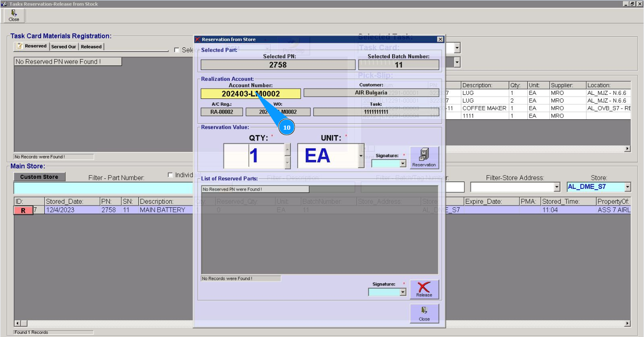
Task: Increase QTY with the up stepper arrow
Action: 288,150
